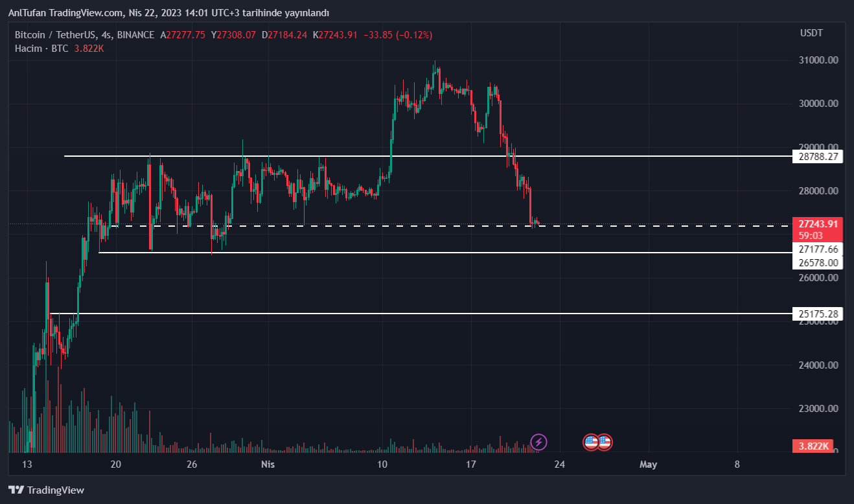Click the left US flag economic event icon

[x=591, y=442]
